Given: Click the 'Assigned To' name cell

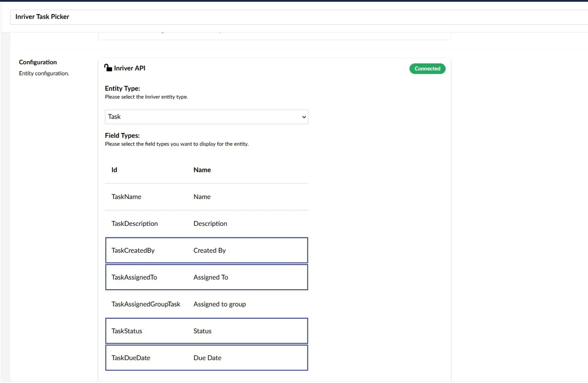Looking at the screenshot, I should 211,277.
